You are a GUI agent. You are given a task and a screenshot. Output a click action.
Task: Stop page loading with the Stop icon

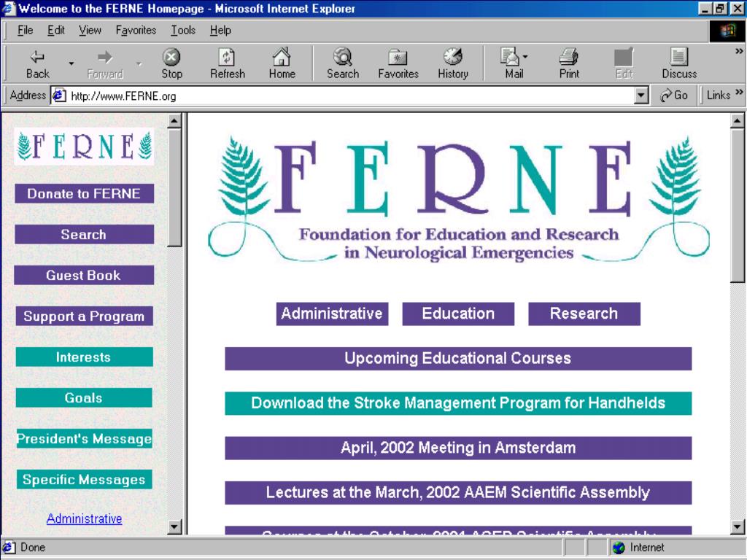point(171,64)
